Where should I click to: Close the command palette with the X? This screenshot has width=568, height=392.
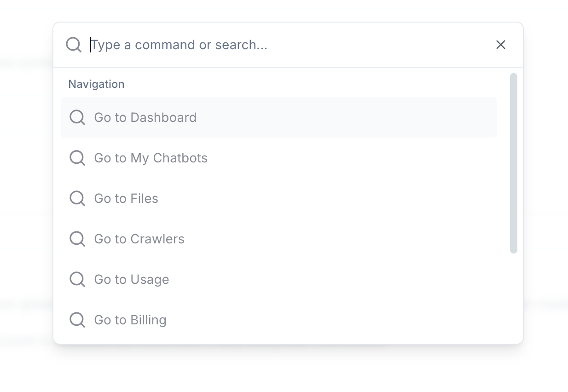tap(500, 45)
